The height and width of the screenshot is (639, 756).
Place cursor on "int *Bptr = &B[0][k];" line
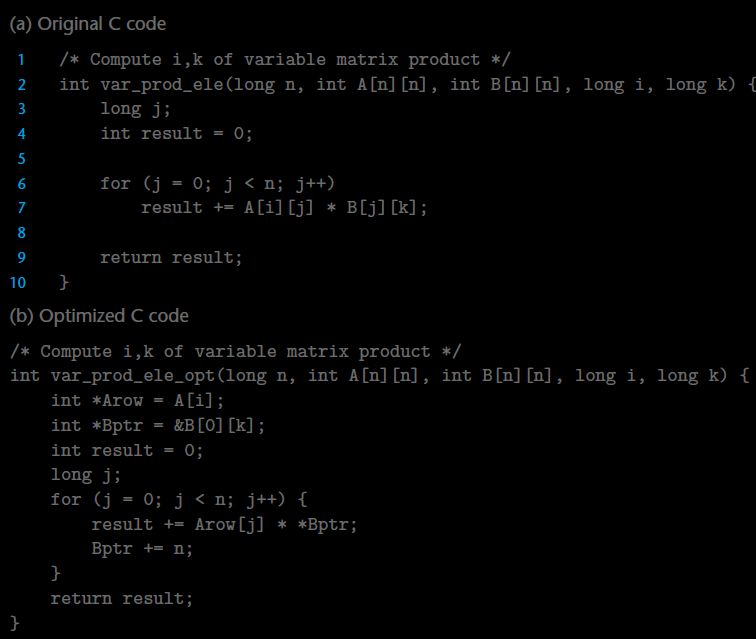(158, 425)
